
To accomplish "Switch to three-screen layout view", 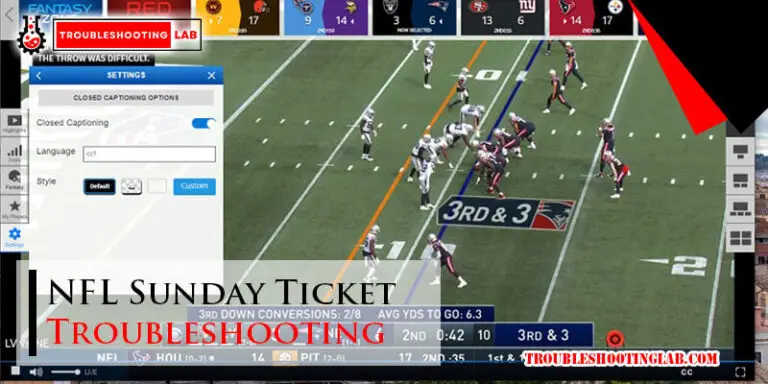I will (x=740, y=209).
